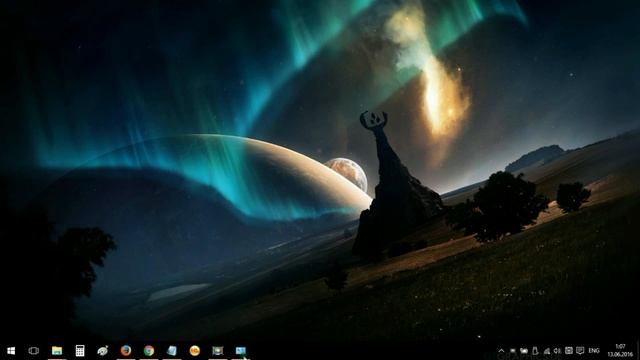Viewport: 640px width, 360px height.
Task: Open the gray eye-shaped app on taskbar
Action: [102, 351]
